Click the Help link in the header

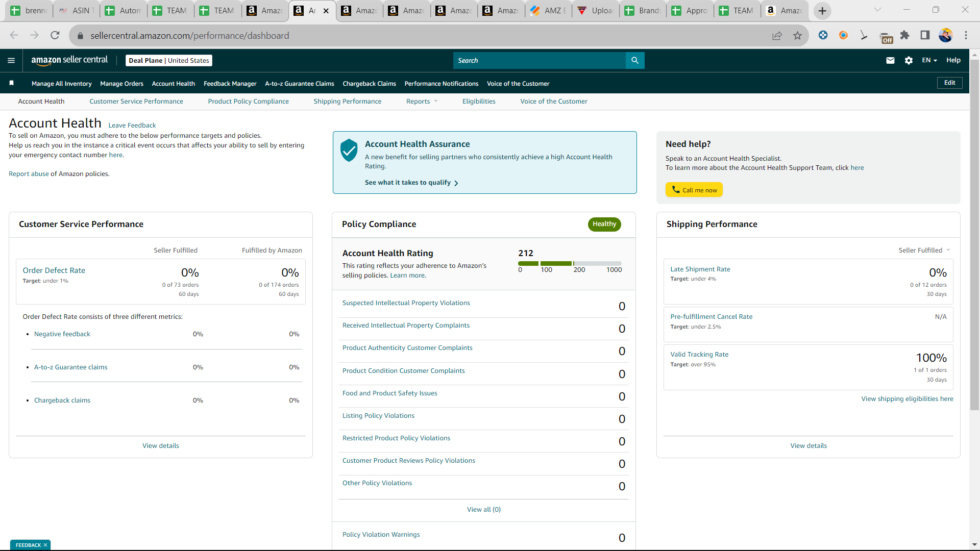point(953,60)
